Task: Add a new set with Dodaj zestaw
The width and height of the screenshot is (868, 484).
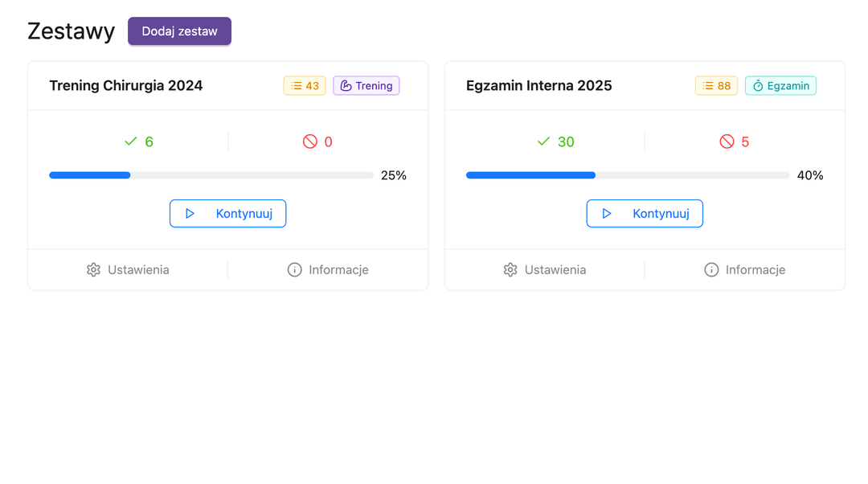Action: point(179,31)
